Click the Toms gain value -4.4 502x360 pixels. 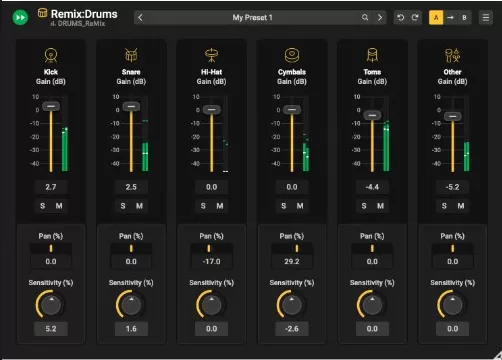pyautogui.click(x=372, y=187)
